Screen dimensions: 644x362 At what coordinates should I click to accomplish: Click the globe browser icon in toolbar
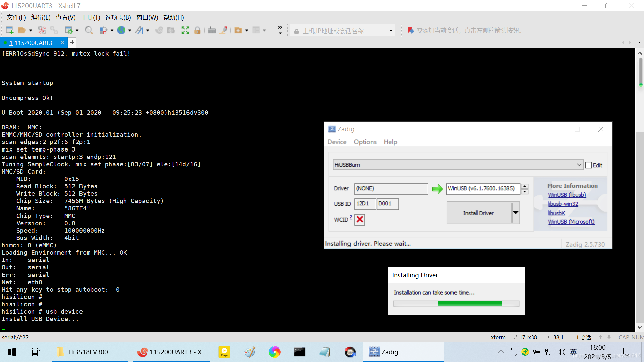[x=121, y=31]
